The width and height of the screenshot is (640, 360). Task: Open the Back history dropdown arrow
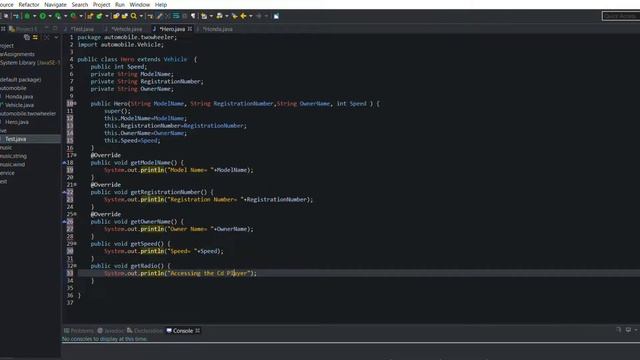(251, 16)
